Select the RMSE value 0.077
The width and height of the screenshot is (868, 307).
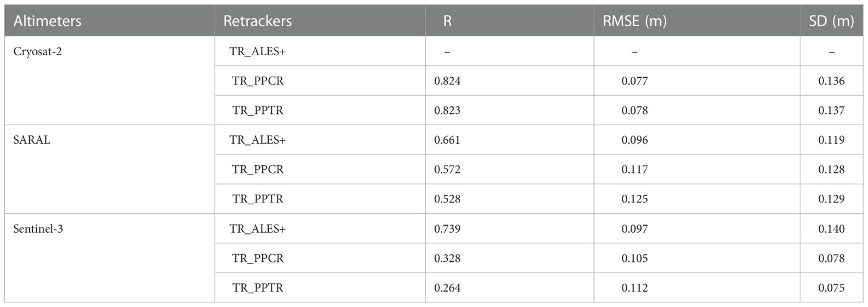[634, 81]
